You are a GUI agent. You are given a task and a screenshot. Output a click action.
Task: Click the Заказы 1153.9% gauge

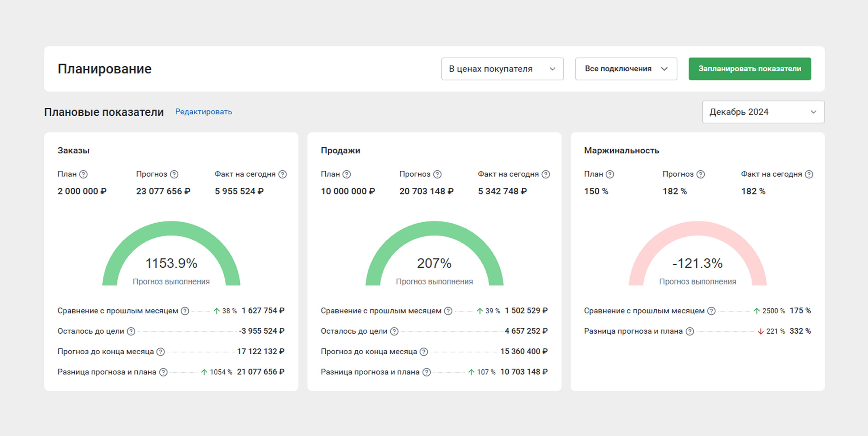coord(171,229)
